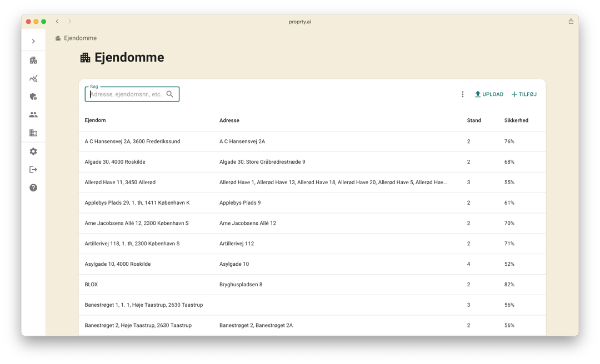Sort by the Sikkerhed column header

[x=516, y=120]
